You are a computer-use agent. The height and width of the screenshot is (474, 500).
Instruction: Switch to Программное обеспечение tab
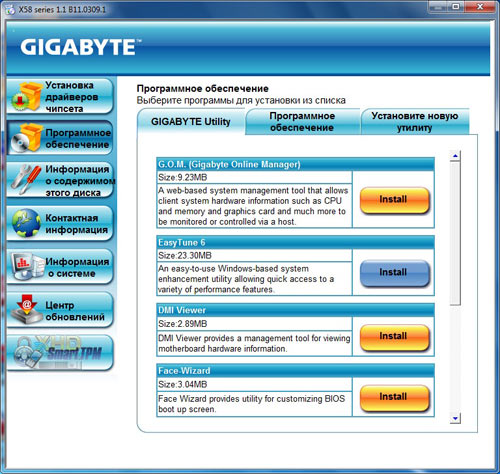pos(302,122)
